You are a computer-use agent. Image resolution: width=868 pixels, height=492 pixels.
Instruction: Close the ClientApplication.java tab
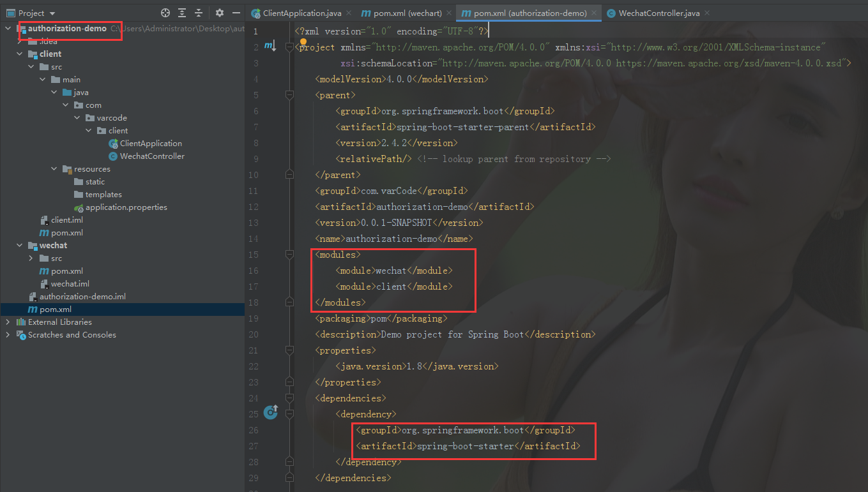pyautogui.click(x=349, y=13)
